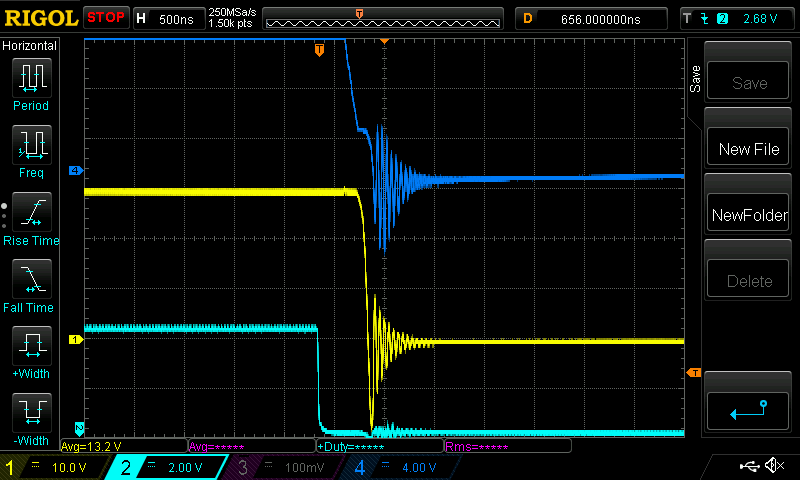Screen dimensions: 800x480
Task: Open the Horizontal measurement menu header
Action: [30, 46]
